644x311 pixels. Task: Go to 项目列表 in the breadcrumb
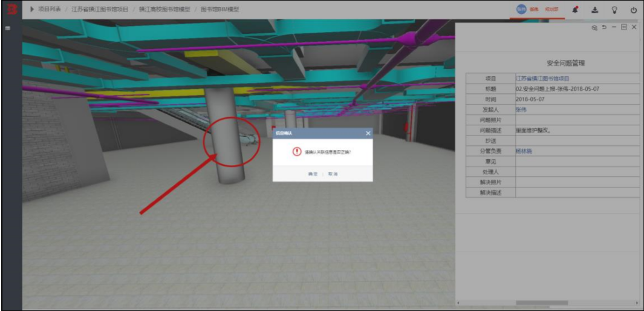[x=50, y=9]
